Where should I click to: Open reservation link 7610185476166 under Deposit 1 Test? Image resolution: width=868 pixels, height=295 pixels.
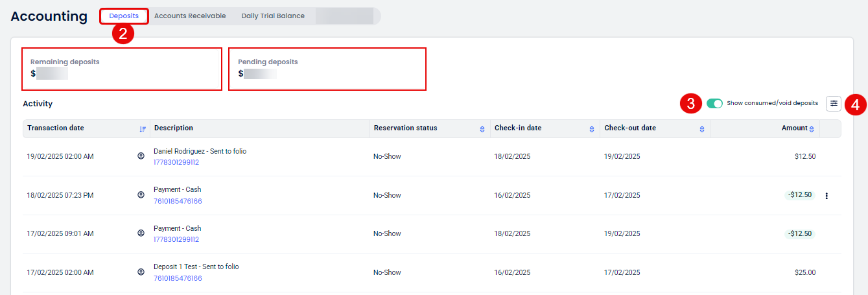[178, 278]
